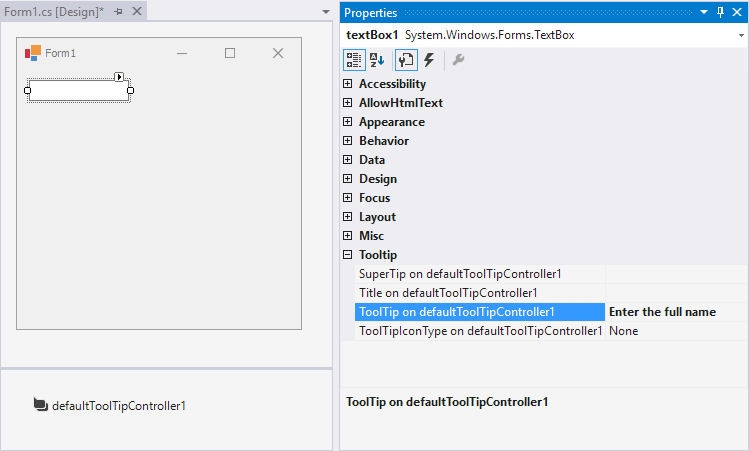Collapse the Tooltip category

pos(348,255)
